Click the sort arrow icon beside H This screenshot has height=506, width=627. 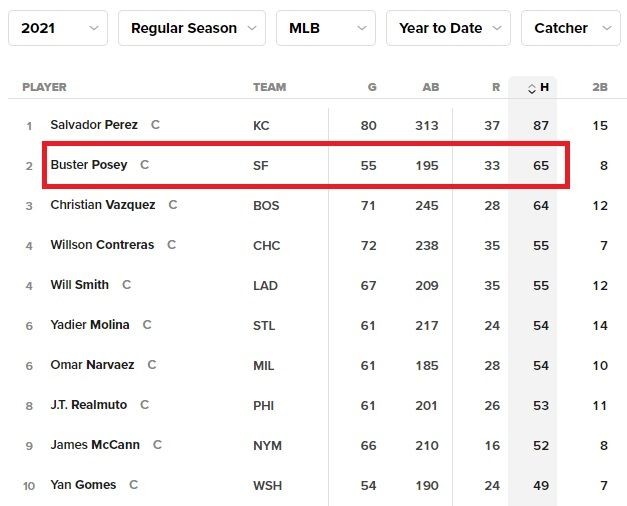532,88
